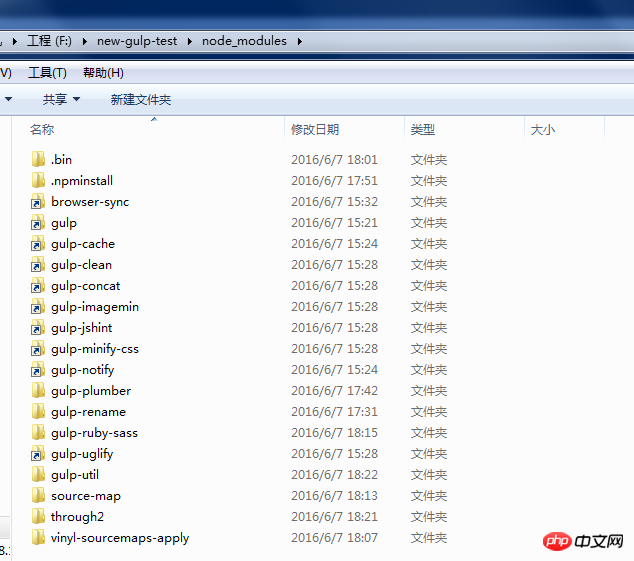This screenshot has width=634, height=561.
Task: Click the vinyl-sourcemaps-apply folder icon
Action: 38,538
